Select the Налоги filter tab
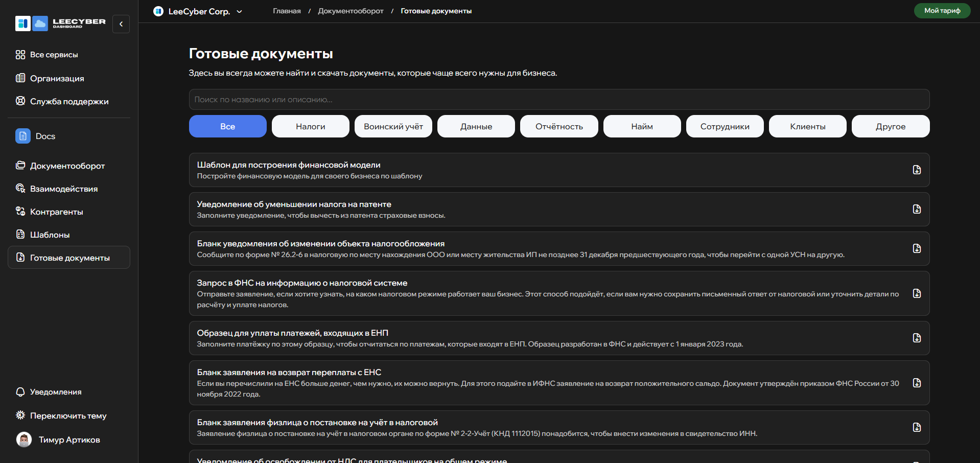 [x=310, y=126]
